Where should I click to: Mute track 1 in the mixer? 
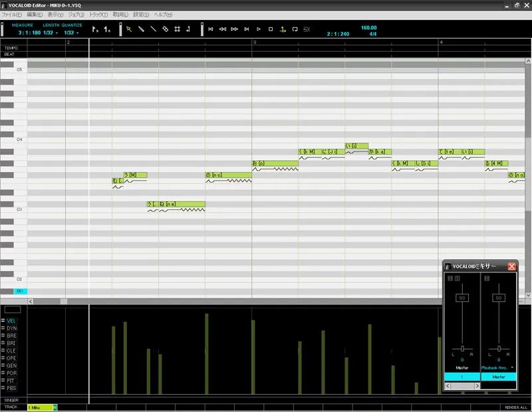(450, 278)
